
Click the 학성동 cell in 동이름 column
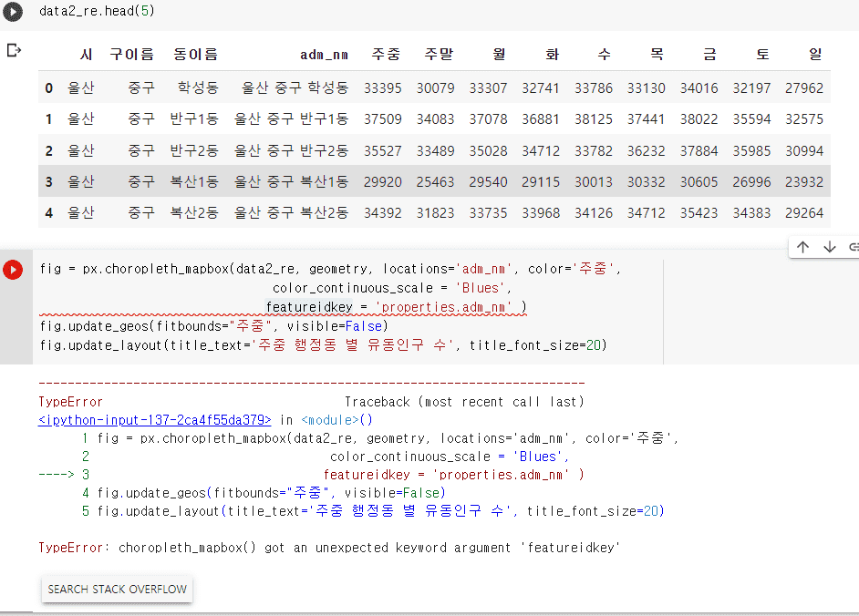coord(198,87)
